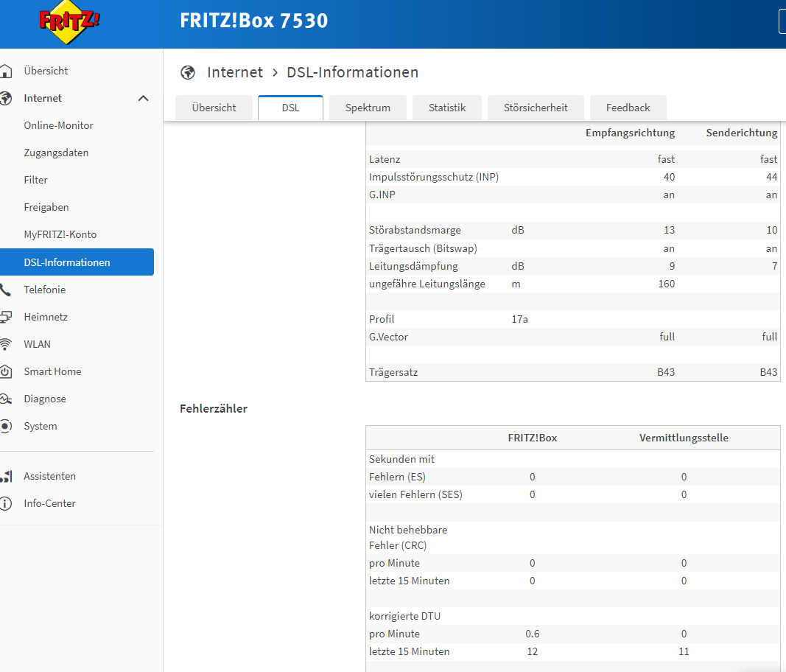The image size is (786, 672).
Task: Click the Telefonie phone icon
Action: click(x=5, y=290)
